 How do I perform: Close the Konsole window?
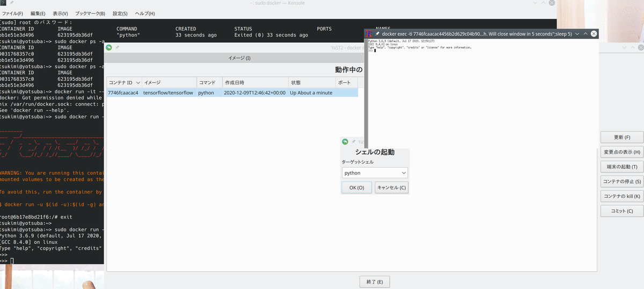click(552, 4)
